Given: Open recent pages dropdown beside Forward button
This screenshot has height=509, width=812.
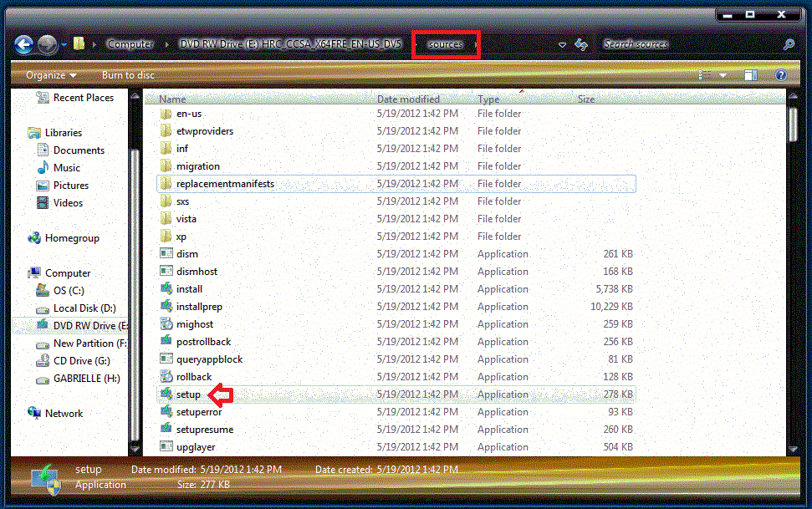Looking at the screenshot, I should [x=64, y=45].
